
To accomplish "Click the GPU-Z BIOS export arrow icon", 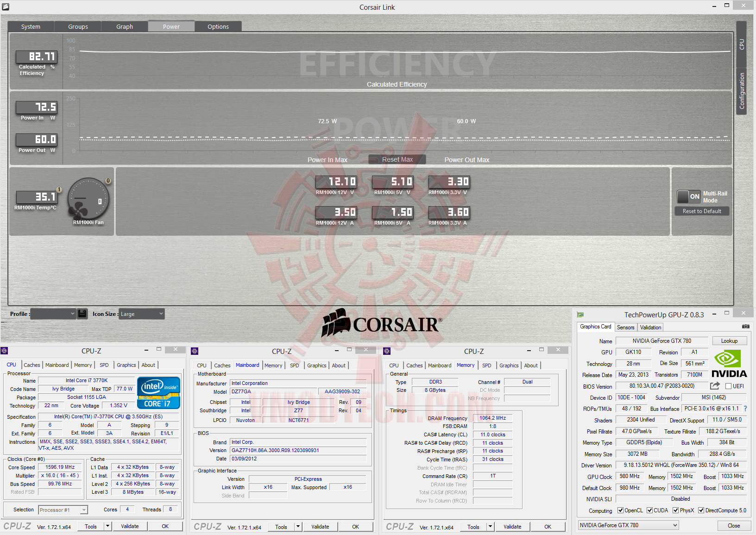I will click(x=715, y=385).
